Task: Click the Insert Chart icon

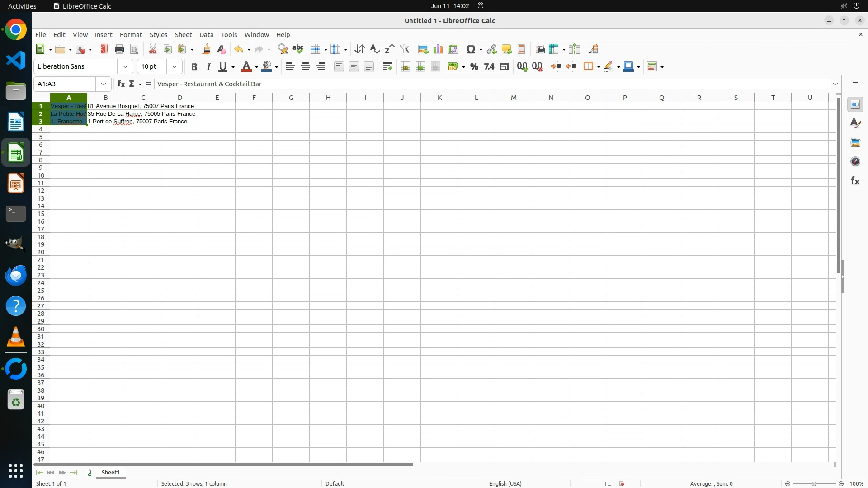Action: click(x=438, y=49)
